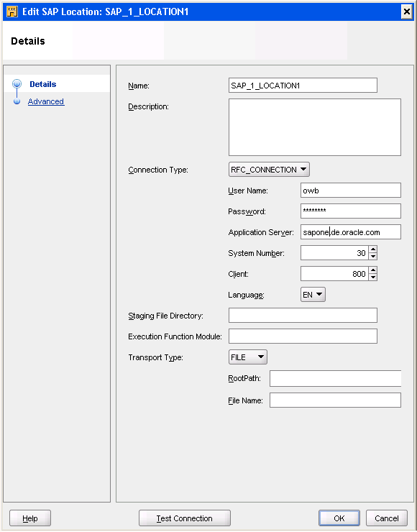The width and height of the screenshot is (417, 532).
Task: Open Help for this dialog
Action: pyautogui.click(x=30, y=518)
